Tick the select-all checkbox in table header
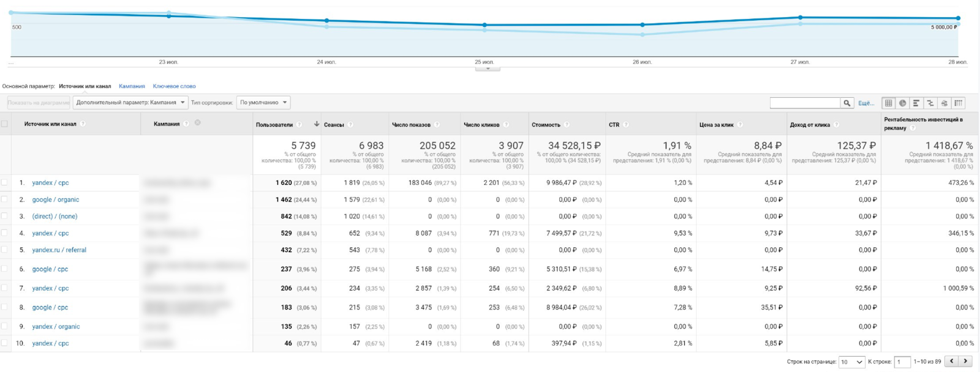 (5, 124)
